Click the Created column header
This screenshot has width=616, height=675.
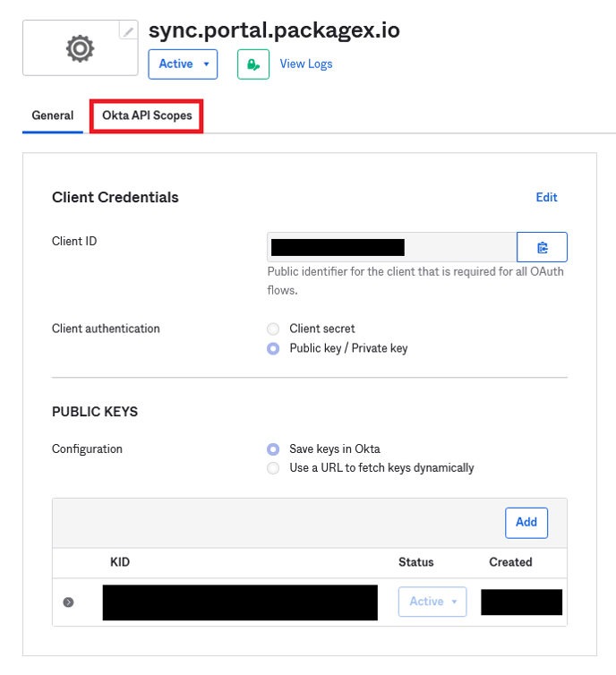(510, 562)
